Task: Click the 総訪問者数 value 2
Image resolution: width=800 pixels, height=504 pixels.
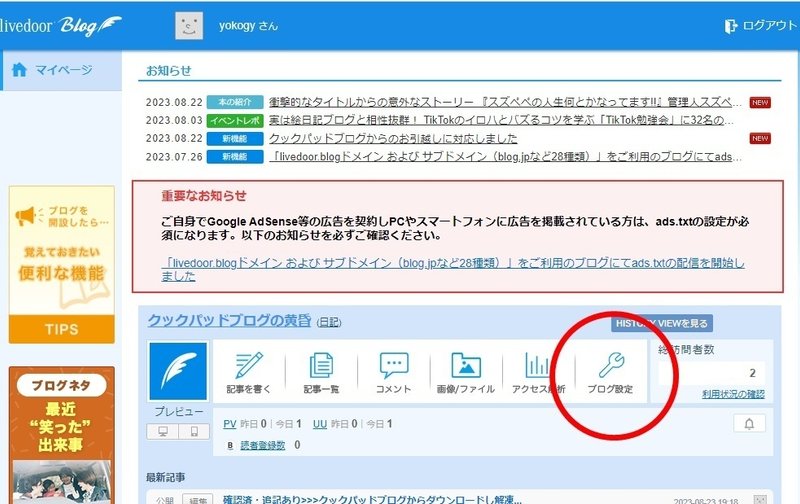Action: pyautogui.click(x=752, y=373)
